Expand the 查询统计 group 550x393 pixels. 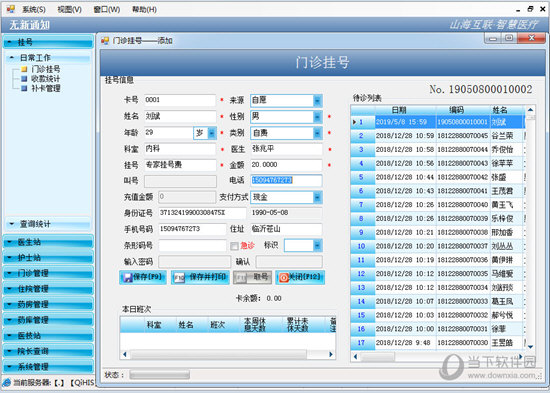48,224
